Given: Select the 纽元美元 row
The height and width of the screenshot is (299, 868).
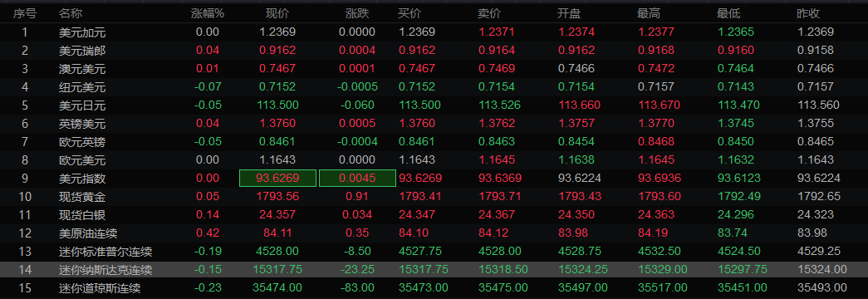Looking at the screenshot, I should 434,87.
